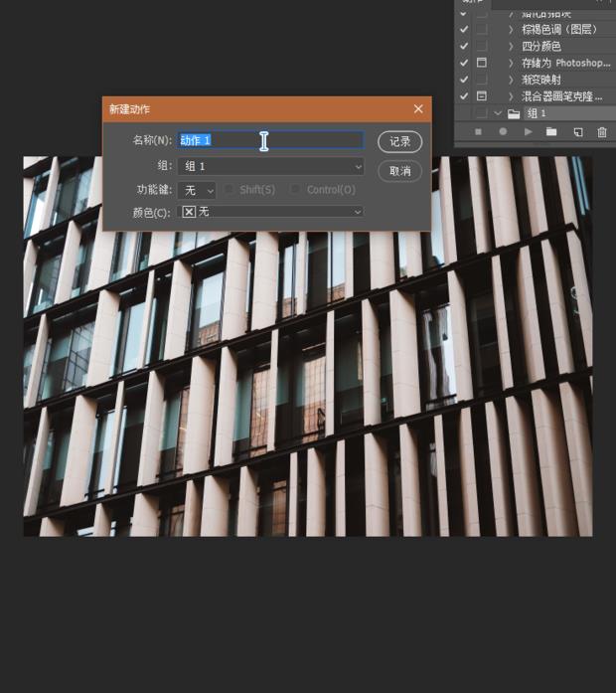Toggle checkmark for 混合器画笔克隆 action
Image resolution: width=616 pixels, height=693 pixels.
pos(464,95)
